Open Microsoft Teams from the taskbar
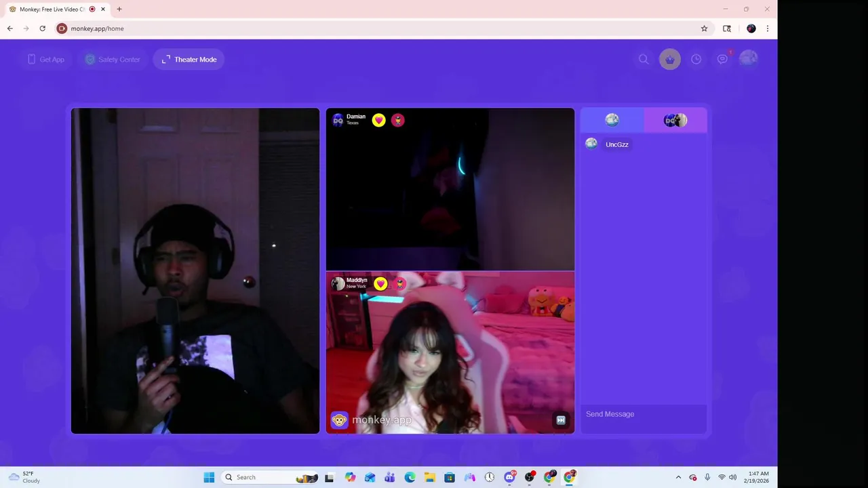 tap(390, 477)
